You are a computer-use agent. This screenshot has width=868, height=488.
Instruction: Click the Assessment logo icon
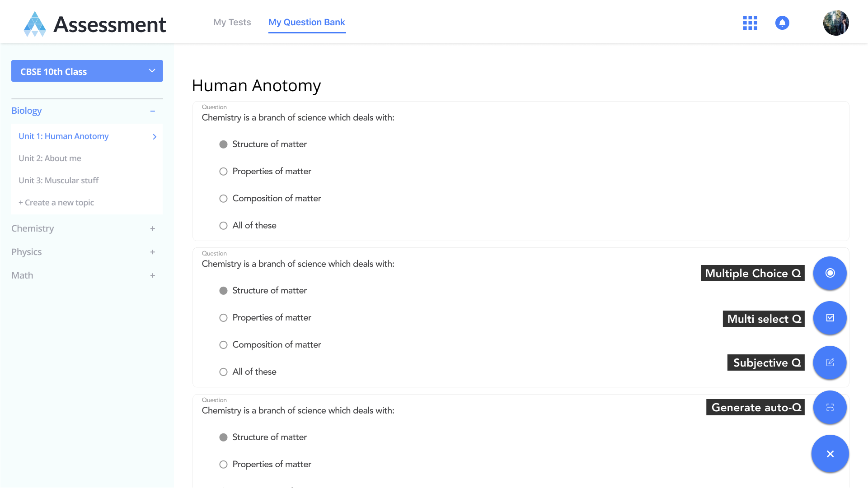pyautogui.click(x=35, y=24)
